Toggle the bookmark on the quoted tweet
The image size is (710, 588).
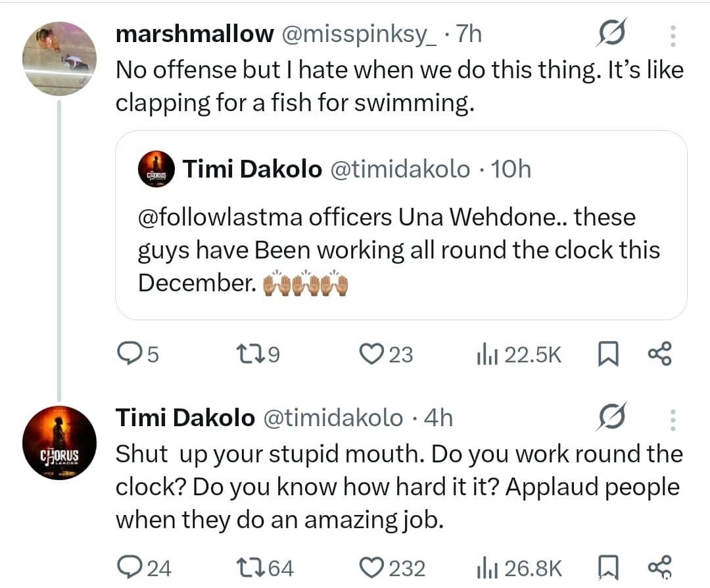click(x=609, y=354)
